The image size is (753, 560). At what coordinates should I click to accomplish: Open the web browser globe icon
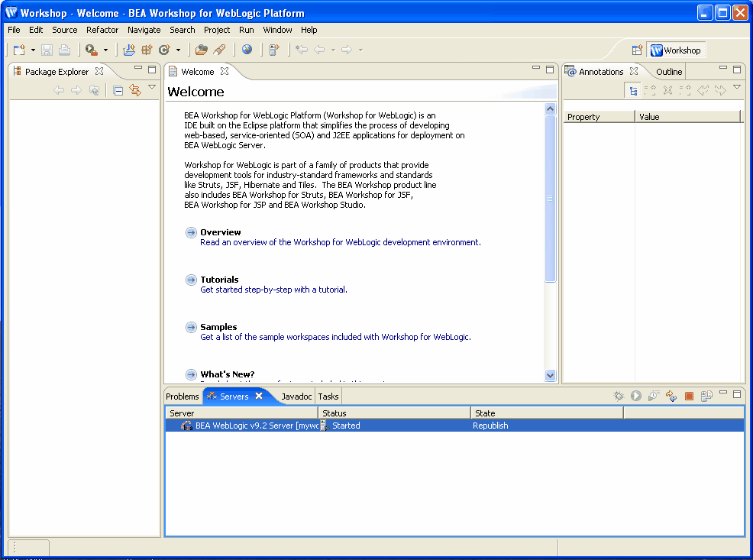click(247, 49)
